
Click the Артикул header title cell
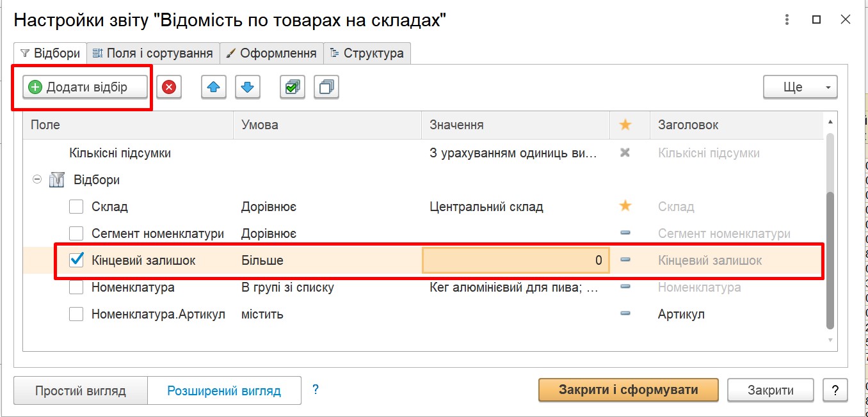tap(681, 314)
